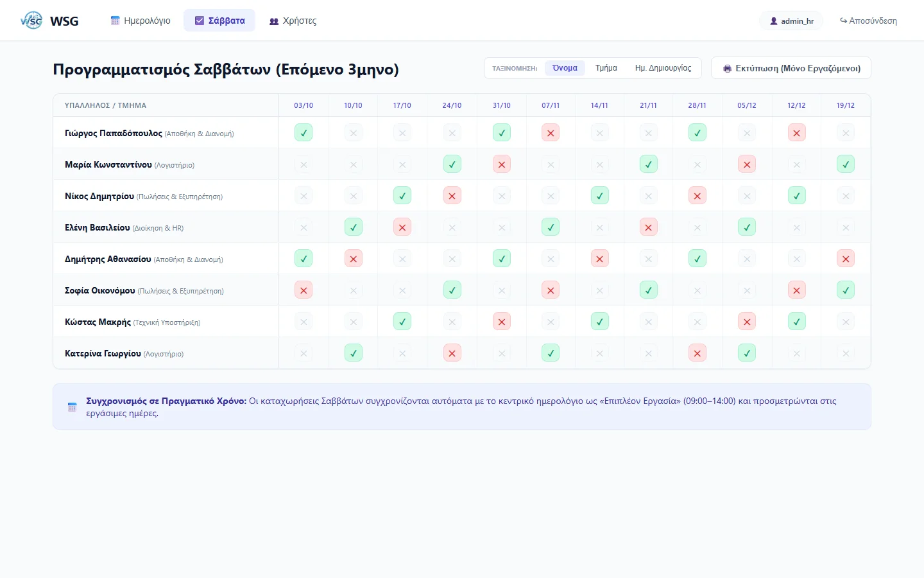Toggle Κατερίνα Γεωργίου red X on 24/10
The width and height of the screenshot is (924, 578).
click(x=452, y=353)
